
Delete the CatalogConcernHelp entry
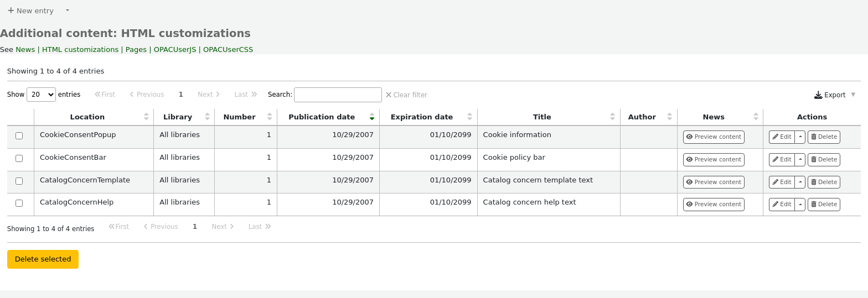[823, 205]
